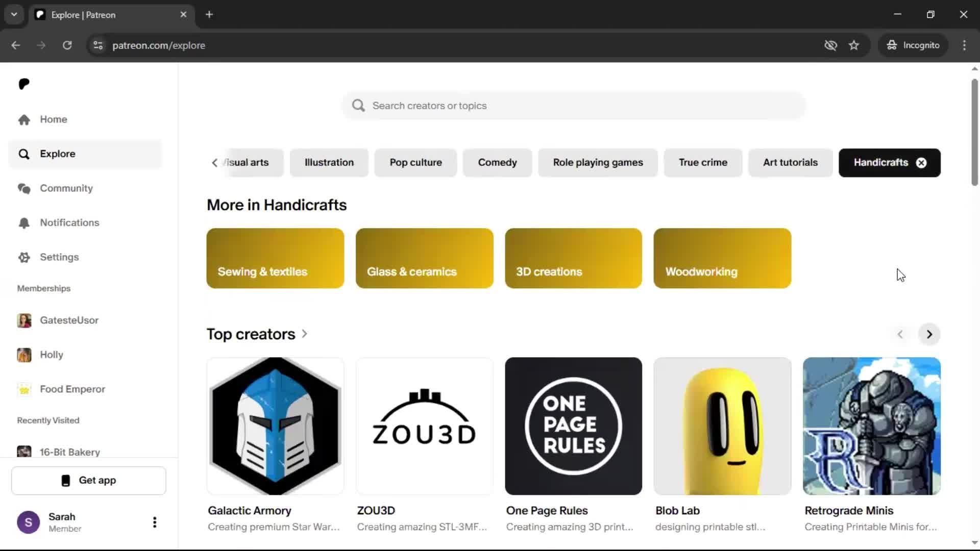Click the page vertical scrollbar
The width and height of the screenshot is (980, 551).
pos(974,133)
